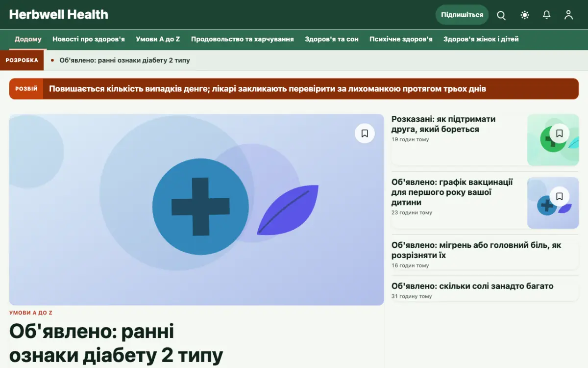Click the Підпишіться subscribe button
This screenshot has height=368, width=588.
(462, 15)
